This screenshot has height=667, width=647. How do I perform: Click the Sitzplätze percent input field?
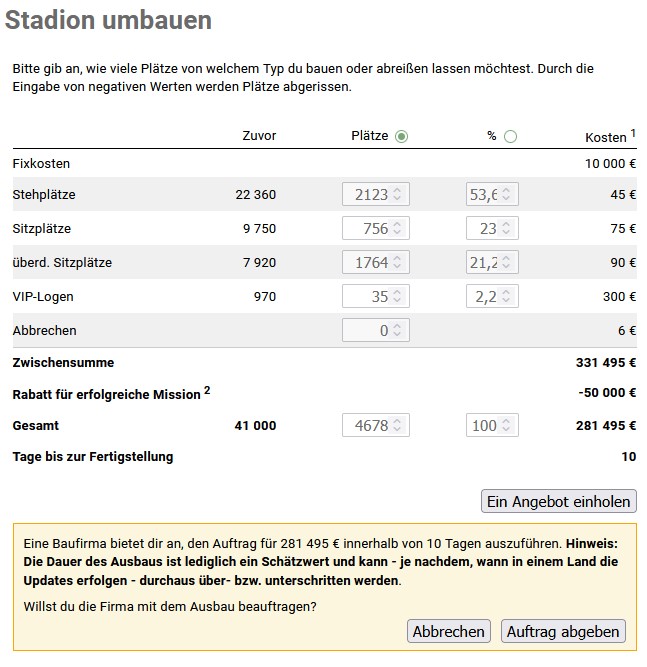click(483, 229)
